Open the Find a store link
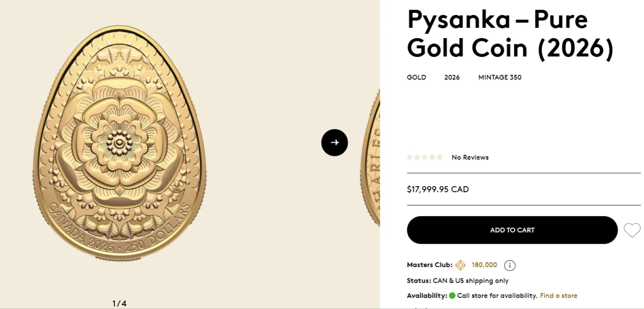 pyautogui.click(x=558, y=296)
